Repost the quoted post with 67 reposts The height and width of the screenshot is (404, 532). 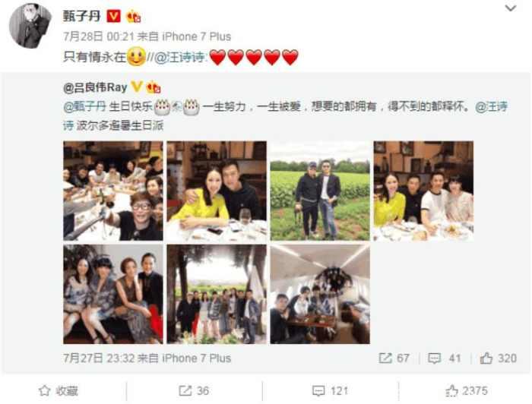[x=394, y=358]
